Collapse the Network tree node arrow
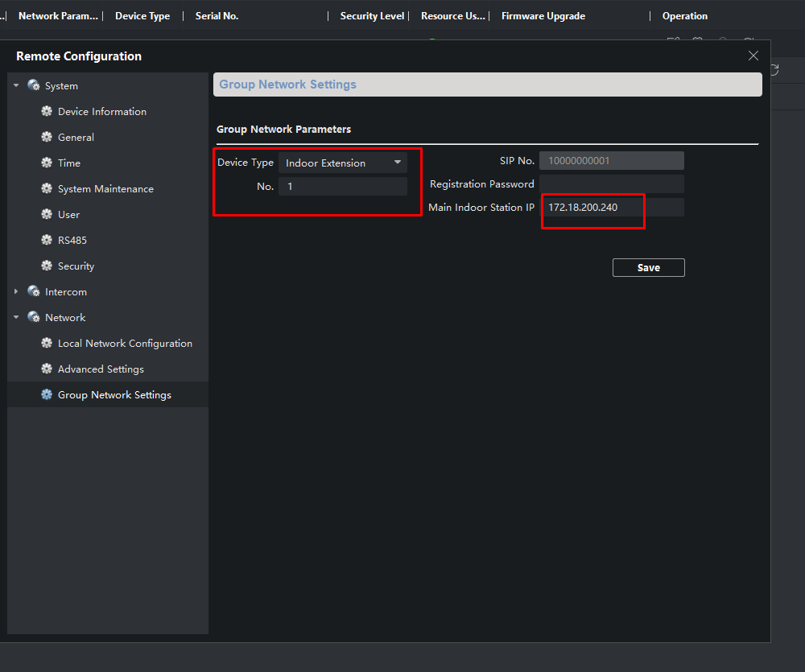Image resolution: width=805 pixels, height=672 pixels. click(x=16, y=317)
